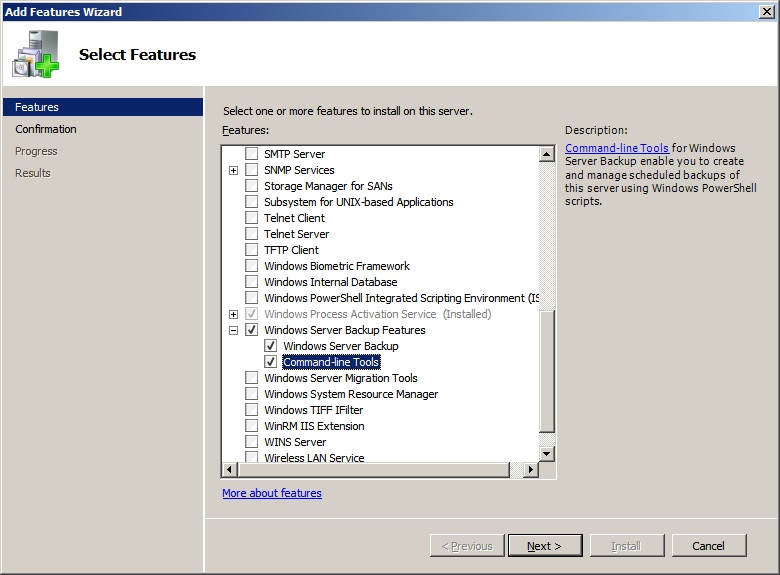780x575 pixels.
Task: Collapse Windows Server Backup Features node
Action: [233, 330]
